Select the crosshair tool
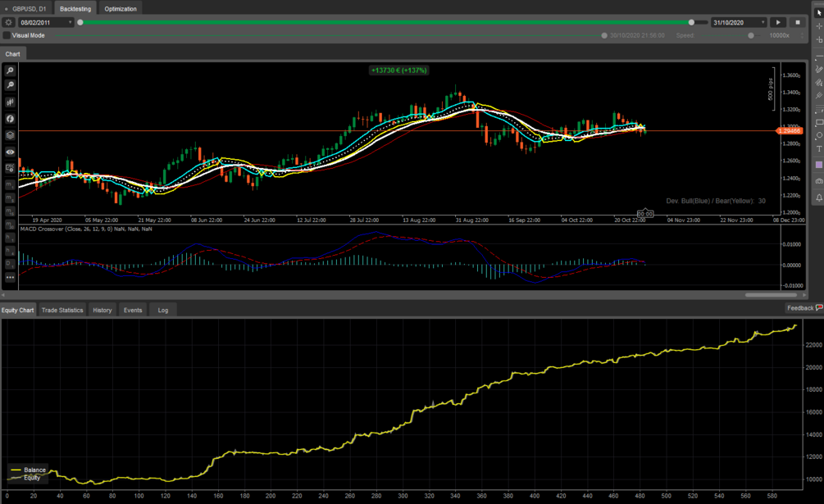The width and height of the screenshot is (824, 504). point(819,25)
